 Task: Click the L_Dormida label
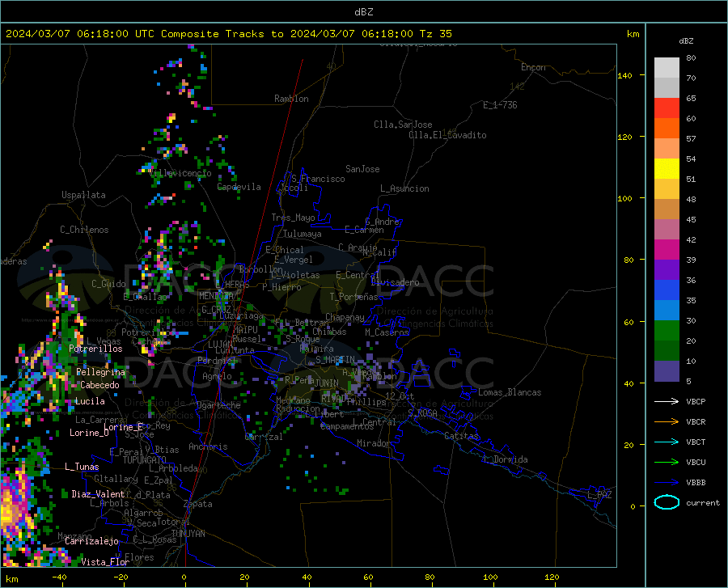click(505, 459)
